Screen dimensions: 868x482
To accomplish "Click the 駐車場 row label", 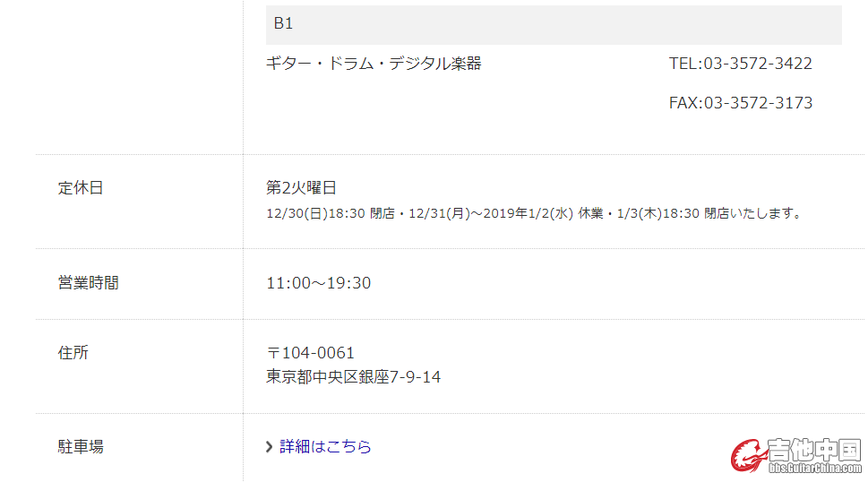I will tap(81, 447).
